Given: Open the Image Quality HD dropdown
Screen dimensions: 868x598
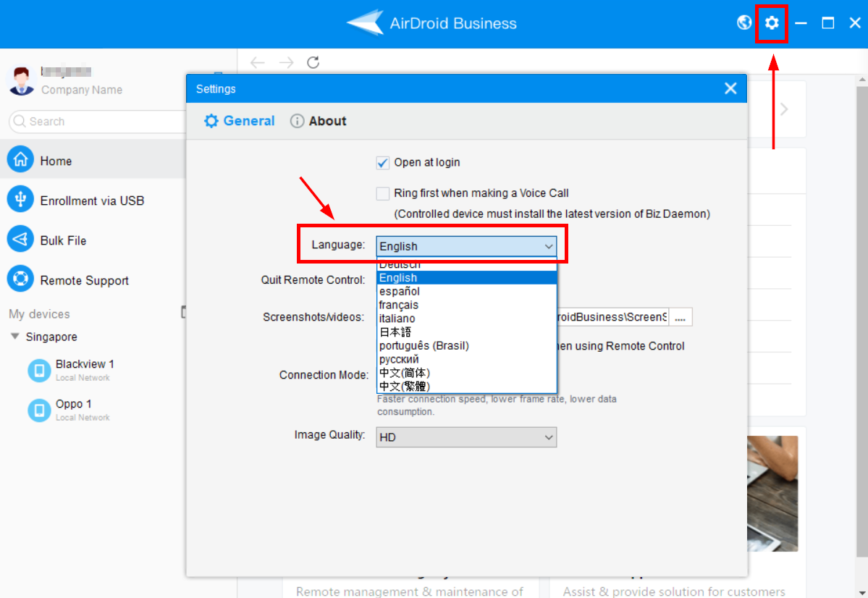Looking at the screenshot, I should [466, 437].
